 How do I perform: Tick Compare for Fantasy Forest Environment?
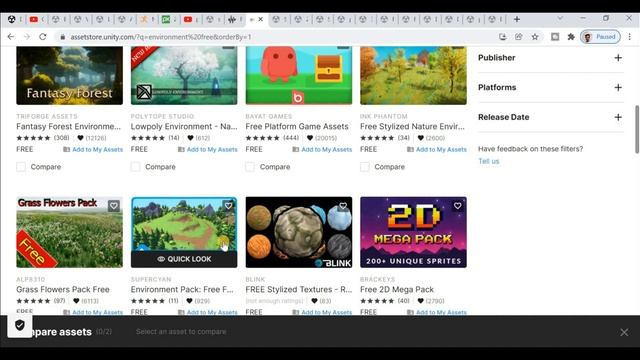point(21,167)
